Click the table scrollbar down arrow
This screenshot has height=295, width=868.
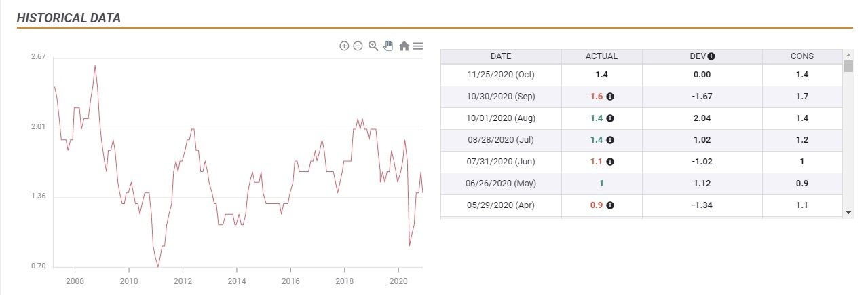tap(848, 213)
